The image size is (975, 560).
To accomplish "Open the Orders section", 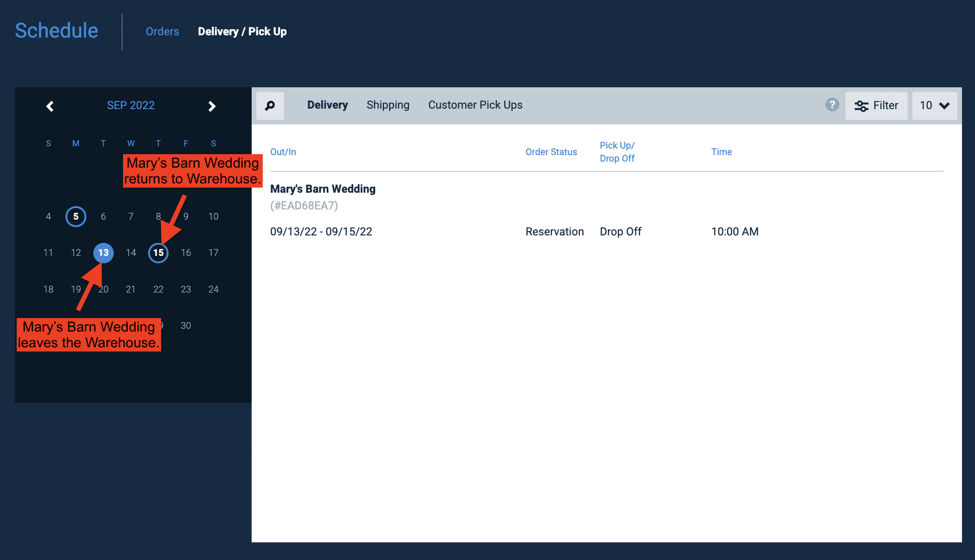I will coord(162,32).
